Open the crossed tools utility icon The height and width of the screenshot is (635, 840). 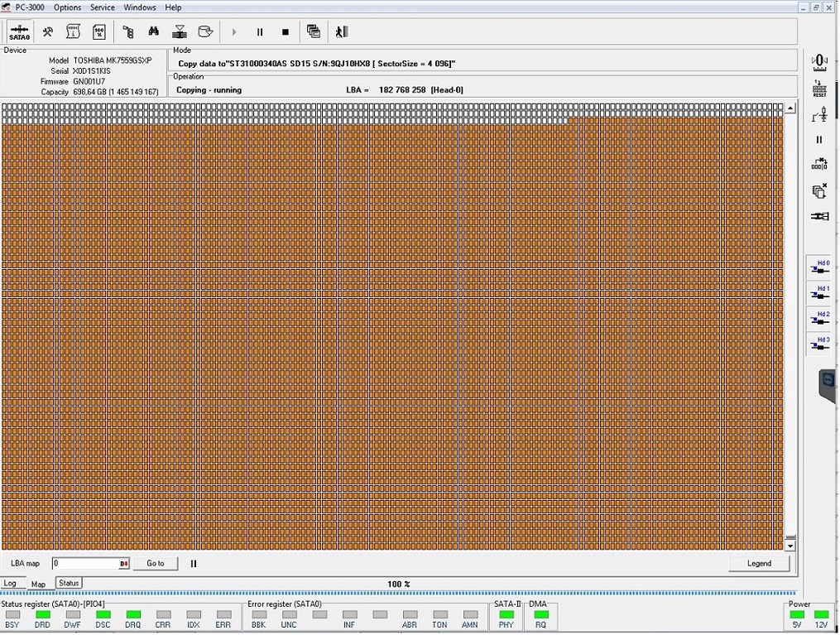tap(48, 32)
